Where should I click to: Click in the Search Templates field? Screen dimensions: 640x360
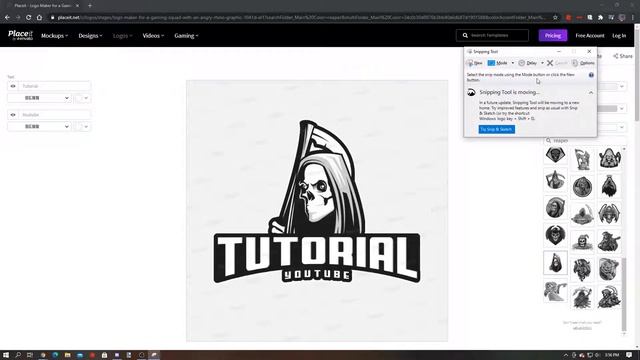(492, 36)
